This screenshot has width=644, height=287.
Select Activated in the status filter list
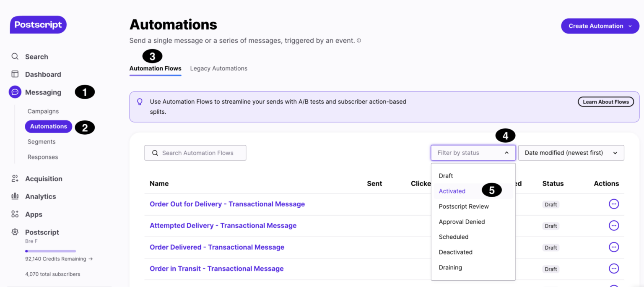point(452,191)
